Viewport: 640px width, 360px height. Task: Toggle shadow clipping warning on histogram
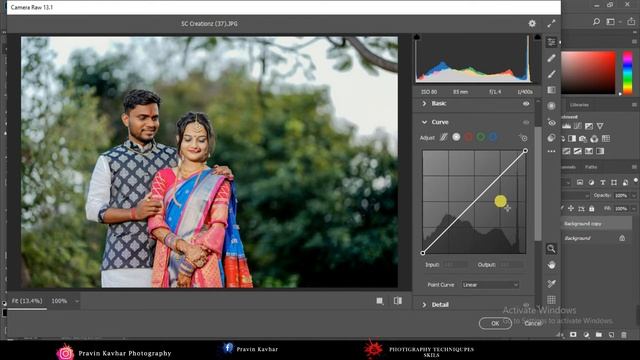tap(417, 38)
